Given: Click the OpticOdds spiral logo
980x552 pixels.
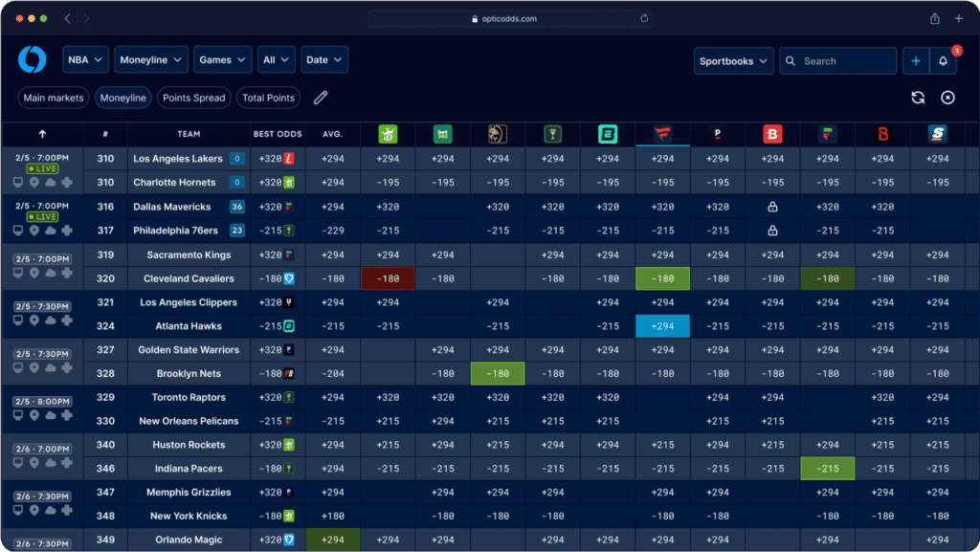Looking at the screenshot, I should (32, 59).
